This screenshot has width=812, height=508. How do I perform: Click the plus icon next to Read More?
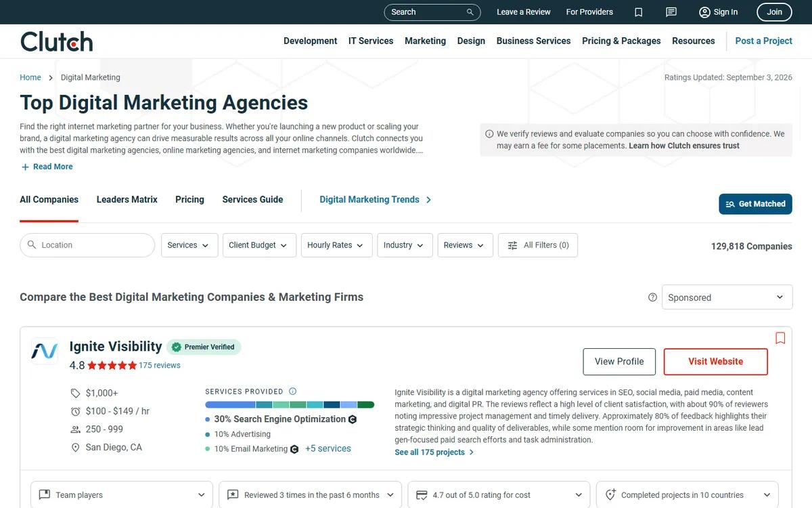25,167
